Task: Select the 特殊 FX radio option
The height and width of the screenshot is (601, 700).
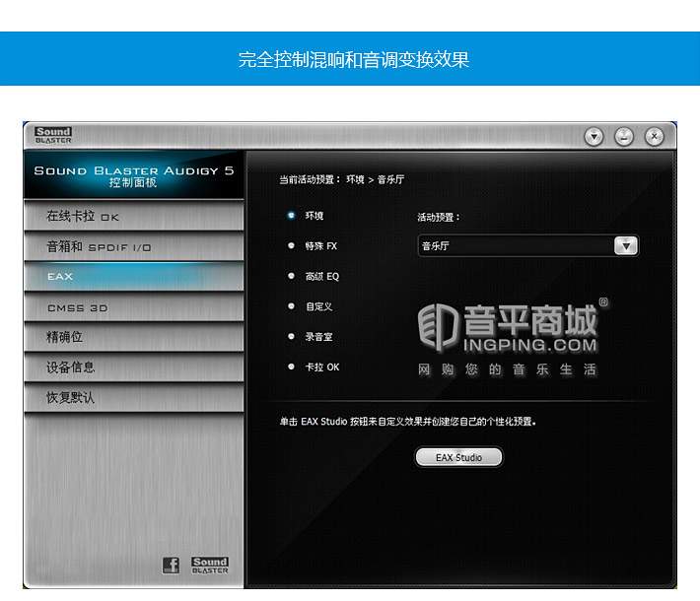Action: click(292, 246)
